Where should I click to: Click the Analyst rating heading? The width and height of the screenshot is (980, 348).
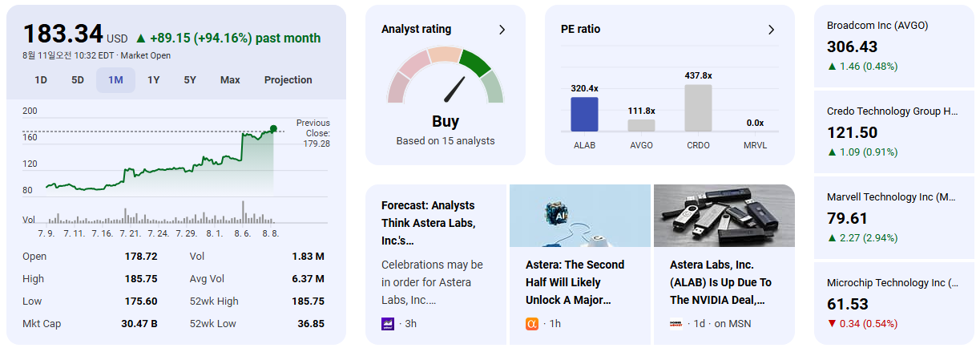coord(416,29)
